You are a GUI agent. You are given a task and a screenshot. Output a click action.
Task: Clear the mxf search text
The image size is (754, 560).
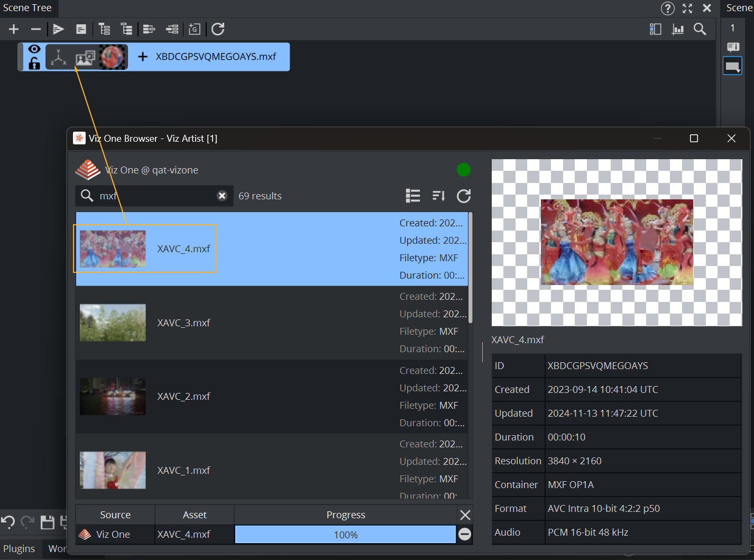222,196
